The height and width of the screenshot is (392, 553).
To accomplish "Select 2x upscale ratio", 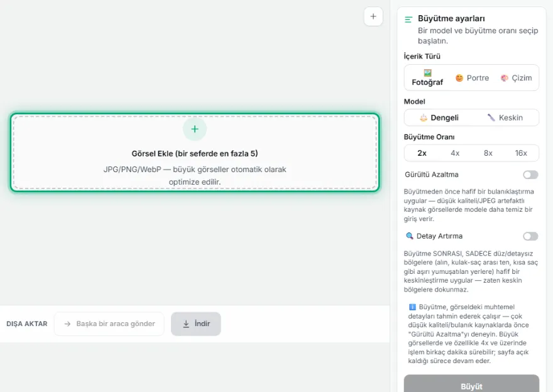I will [422, 153].
